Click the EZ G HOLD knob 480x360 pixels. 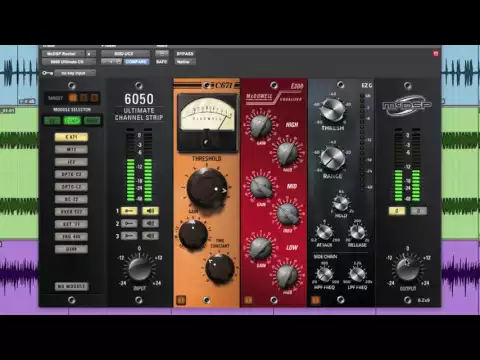341,203
